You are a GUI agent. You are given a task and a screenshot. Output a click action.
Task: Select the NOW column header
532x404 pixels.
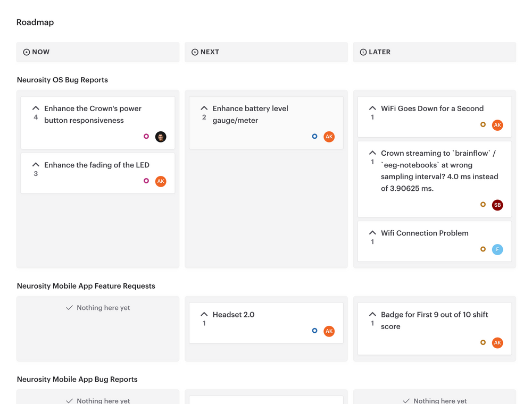pyautogui.click(x=97, y=52)
